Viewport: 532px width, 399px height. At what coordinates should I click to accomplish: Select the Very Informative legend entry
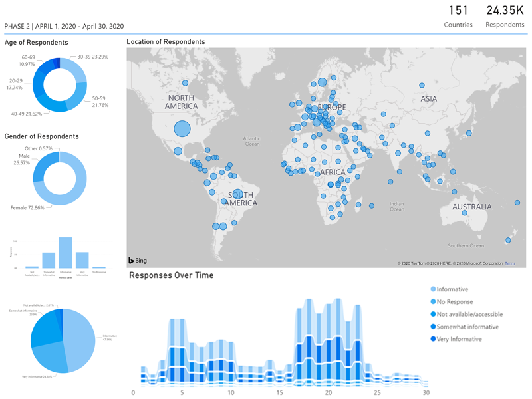tap(456, 339)
